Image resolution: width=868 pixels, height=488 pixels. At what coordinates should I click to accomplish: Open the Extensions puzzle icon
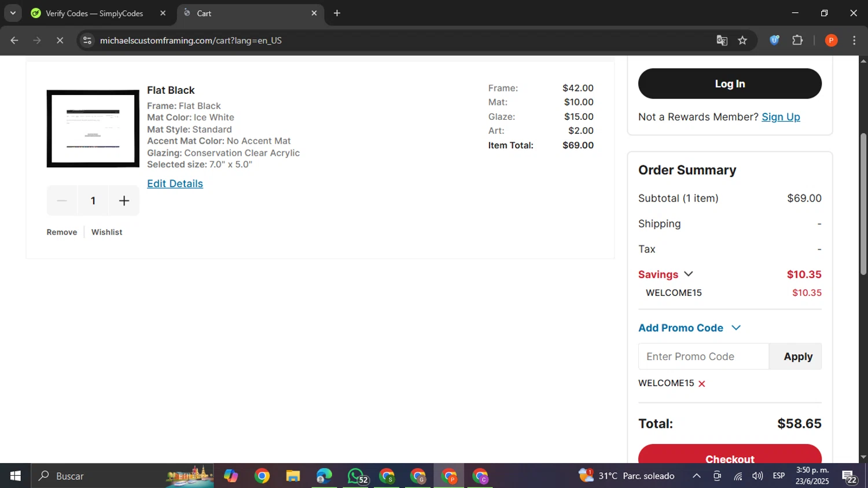pyautogui.click(x=797, y=40)
